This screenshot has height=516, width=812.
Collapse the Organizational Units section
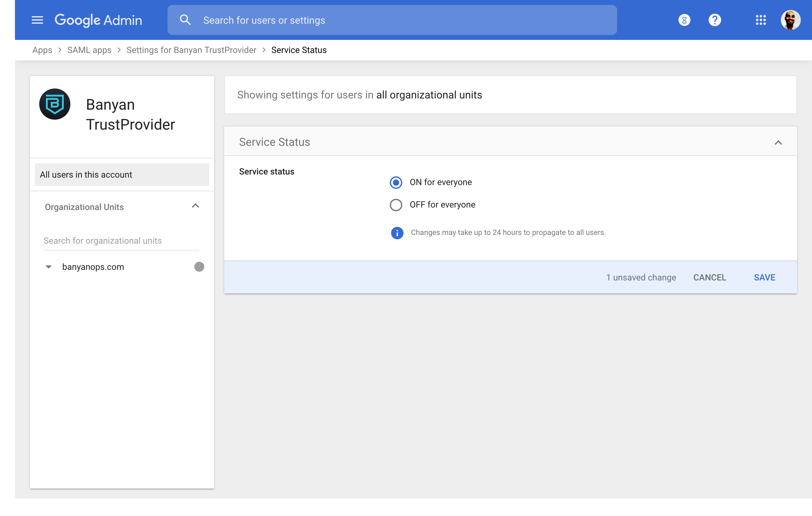196,206
